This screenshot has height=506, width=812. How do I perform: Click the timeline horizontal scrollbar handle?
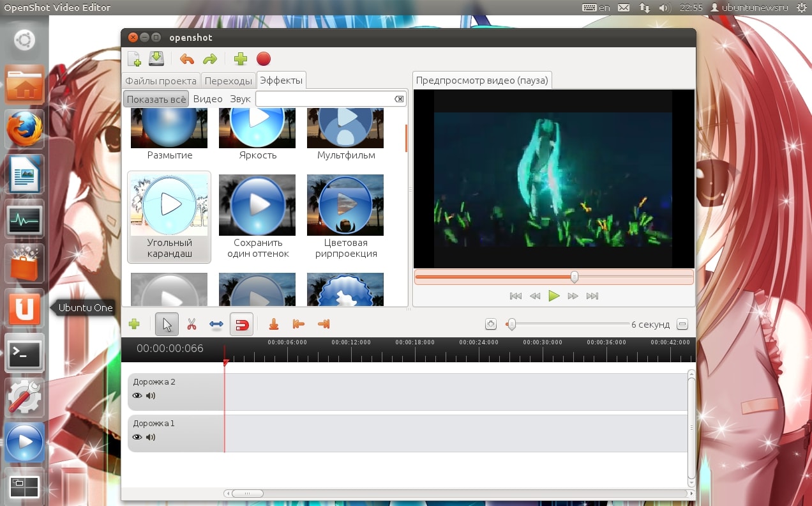[247, 493]
